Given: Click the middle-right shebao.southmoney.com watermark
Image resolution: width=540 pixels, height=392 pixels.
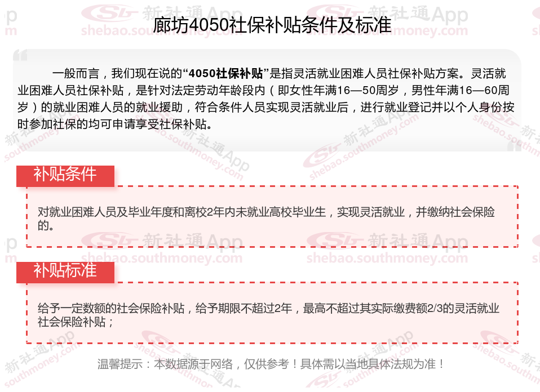Looking at the screenshot, I should pyautogui.click(x=387, y=258).
